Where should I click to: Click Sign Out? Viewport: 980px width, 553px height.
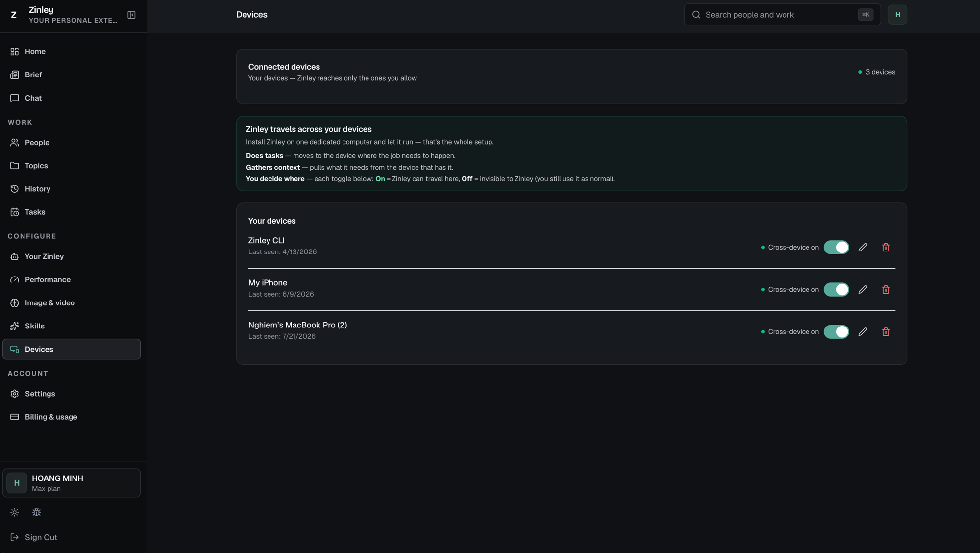coord(41,537)
